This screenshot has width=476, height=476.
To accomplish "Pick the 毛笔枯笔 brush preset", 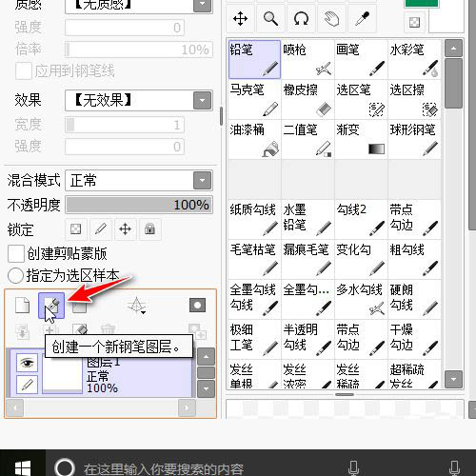I will pyautogui.click(x=254, y=260).
